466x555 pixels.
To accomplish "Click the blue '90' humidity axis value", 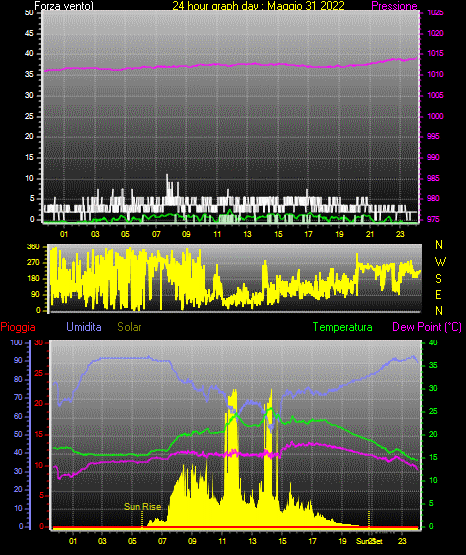I will click(18, 360).
